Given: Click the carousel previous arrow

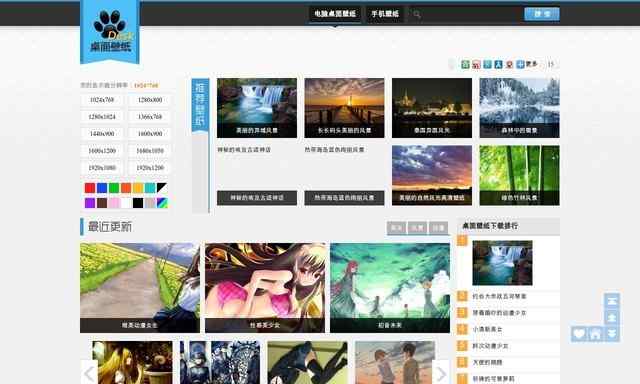Looking at the screenshot, I should tap(89, 372).
